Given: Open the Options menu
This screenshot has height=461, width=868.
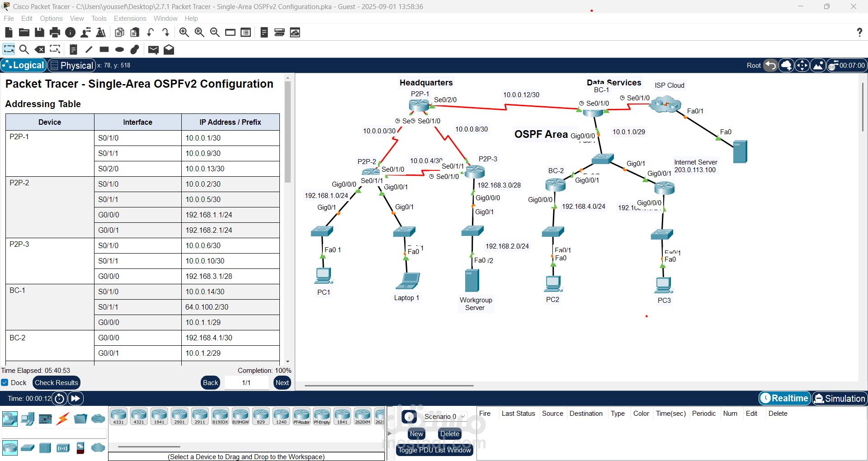Looking at the screenshot, I should pyautogui.click(x=51, y=19).
